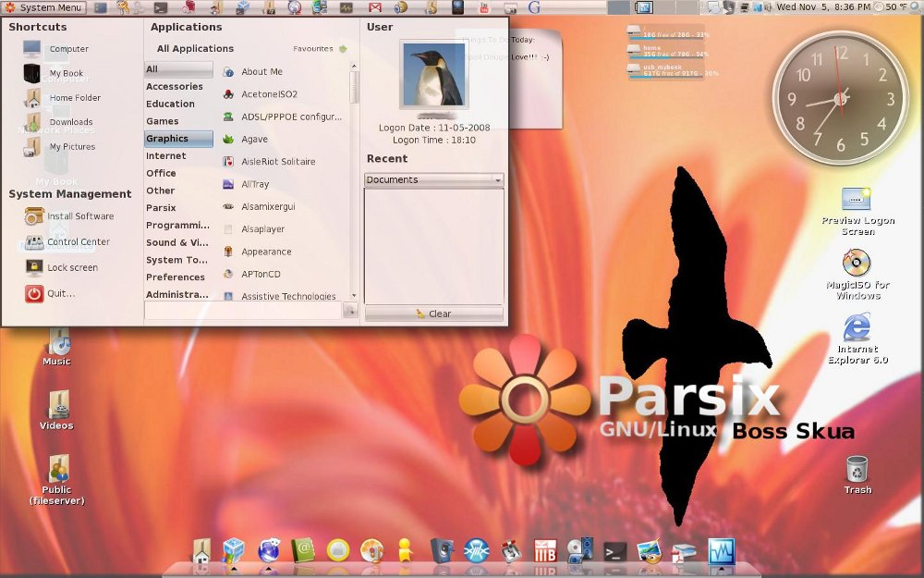Open Preview Logon Screen desktop icon

(x=857, y=211)
